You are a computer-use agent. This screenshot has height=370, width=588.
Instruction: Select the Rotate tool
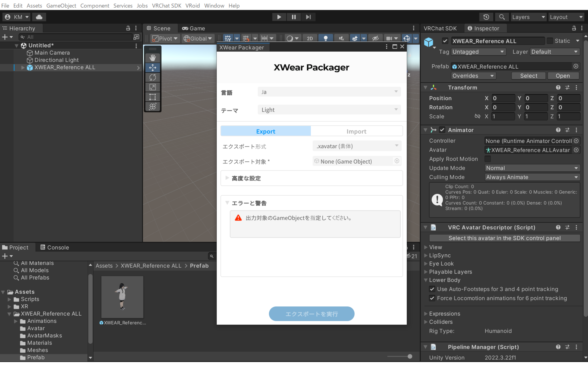click(x=153, y=77)
